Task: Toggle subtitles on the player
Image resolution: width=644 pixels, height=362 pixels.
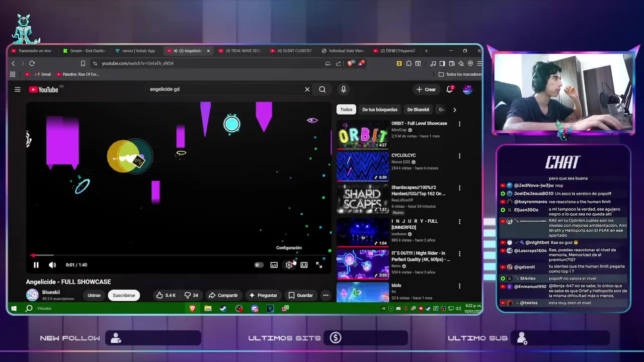Action: coord(274,265)
